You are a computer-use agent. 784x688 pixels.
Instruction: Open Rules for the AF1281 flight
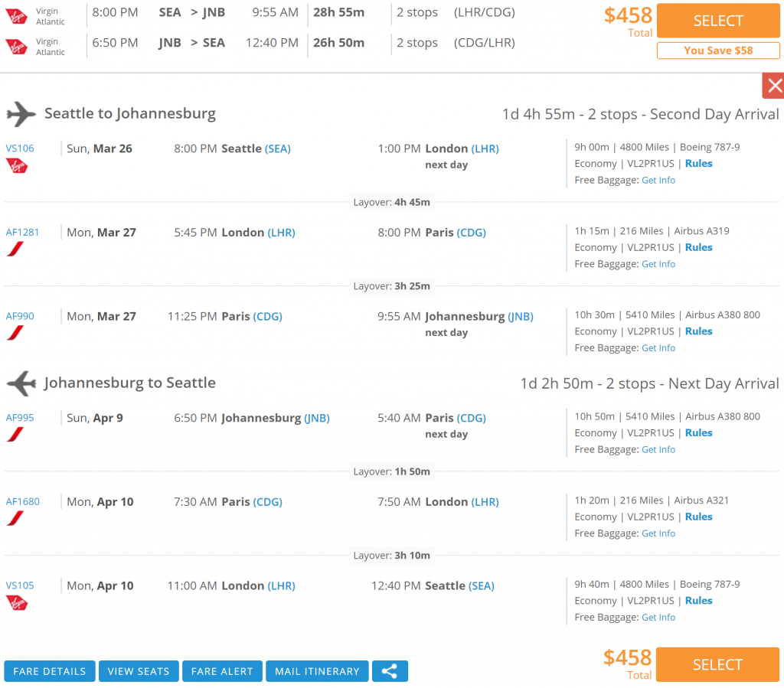pos(698,247)
